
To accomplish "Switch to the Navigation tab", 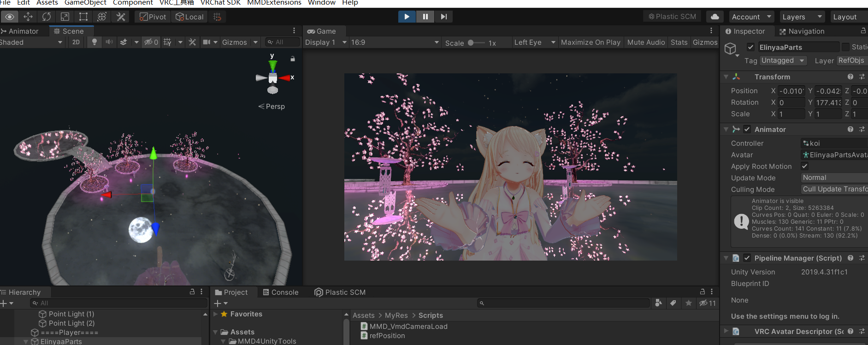I will pyautogui.click(x=802, y=31).
